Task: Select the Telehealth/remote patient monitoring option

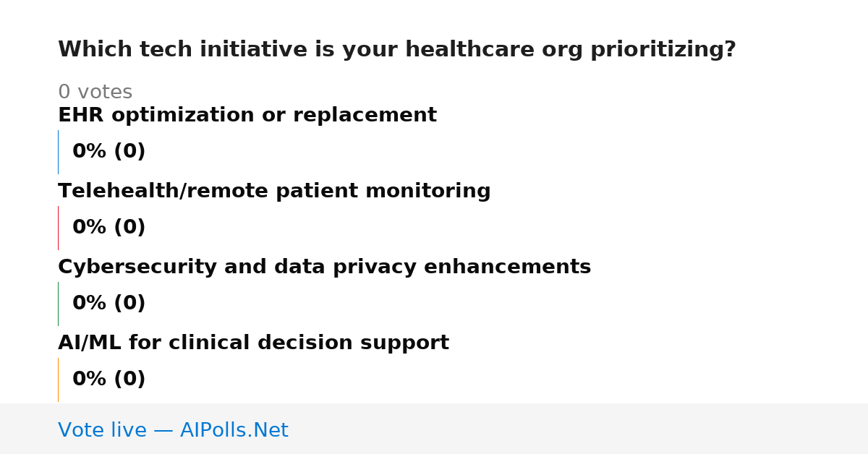Action: 274,192
